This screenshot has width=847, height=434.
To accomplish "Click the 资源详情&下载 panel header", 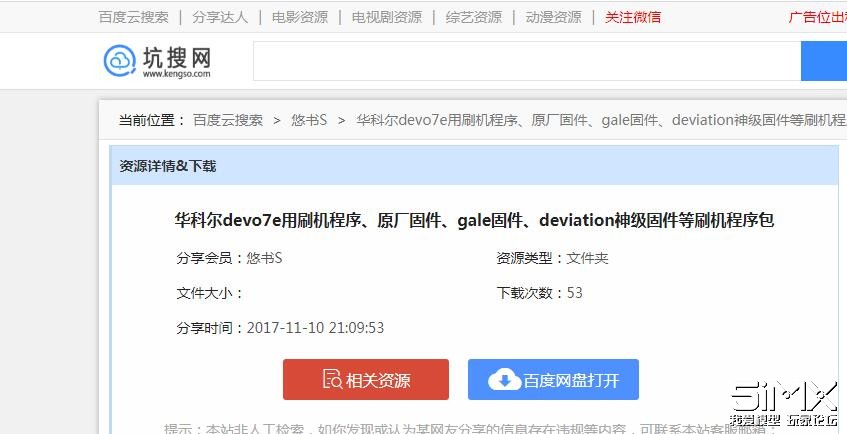I will pos(474,166).
